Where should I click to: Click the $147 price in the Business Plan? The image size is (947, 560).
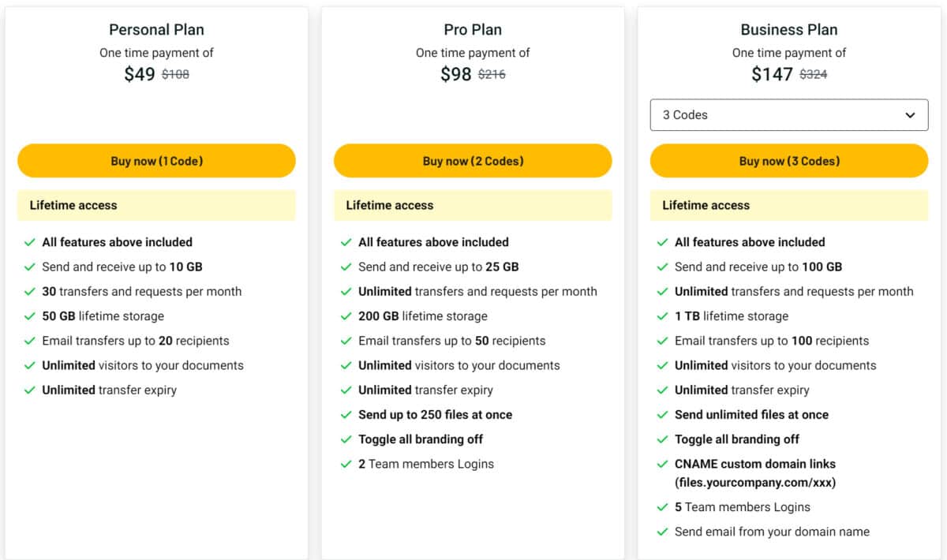click(772, 74)
